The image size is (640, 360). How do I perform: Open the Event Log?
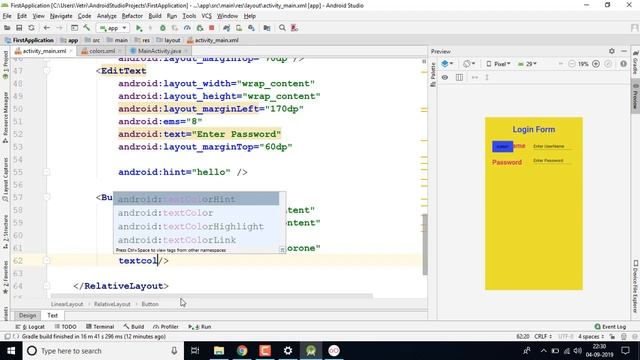[611, 327]
